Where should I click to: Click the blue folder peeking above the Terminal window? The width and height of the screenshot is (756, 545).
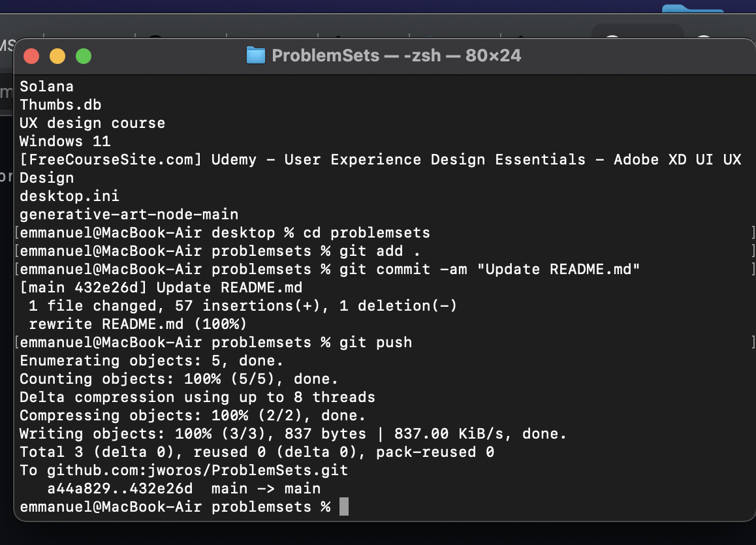pyautogui.click(x=693, y=8)
